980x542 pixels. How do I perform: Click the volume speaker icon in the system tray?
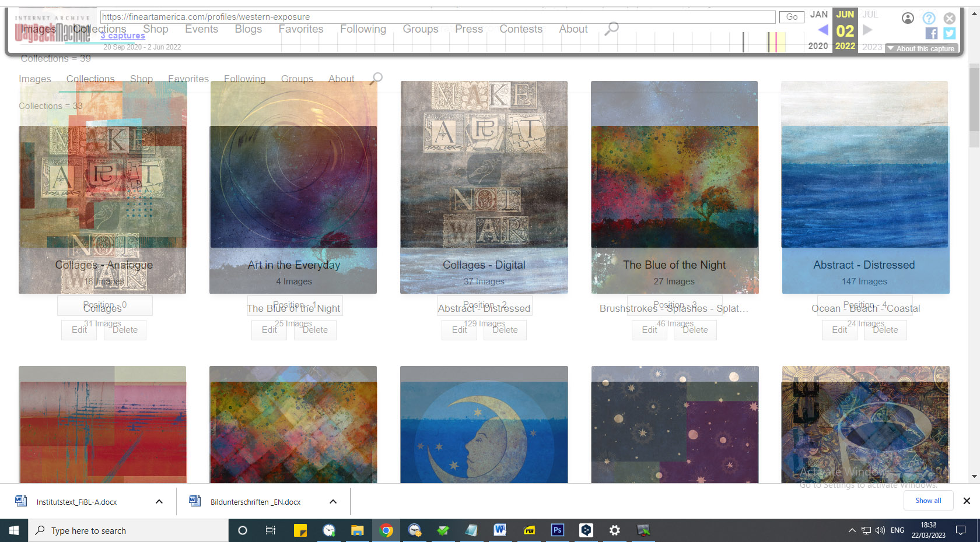coord(880,530)
